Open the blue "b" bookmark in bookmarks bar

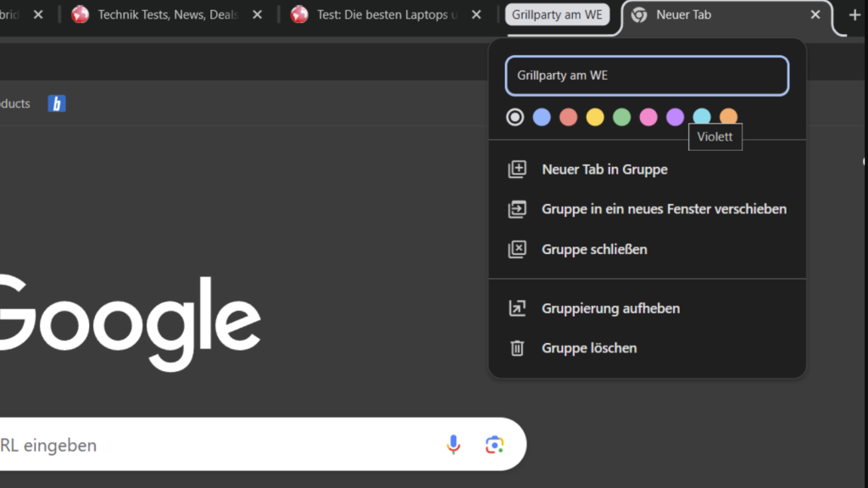tap(57, 103)
